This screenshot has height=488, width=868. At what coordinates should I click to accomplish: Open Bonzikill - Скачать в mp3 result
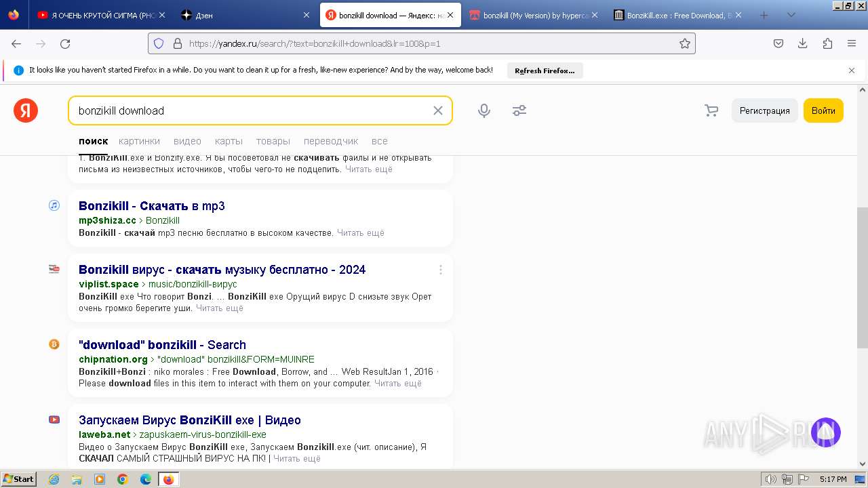152,206
